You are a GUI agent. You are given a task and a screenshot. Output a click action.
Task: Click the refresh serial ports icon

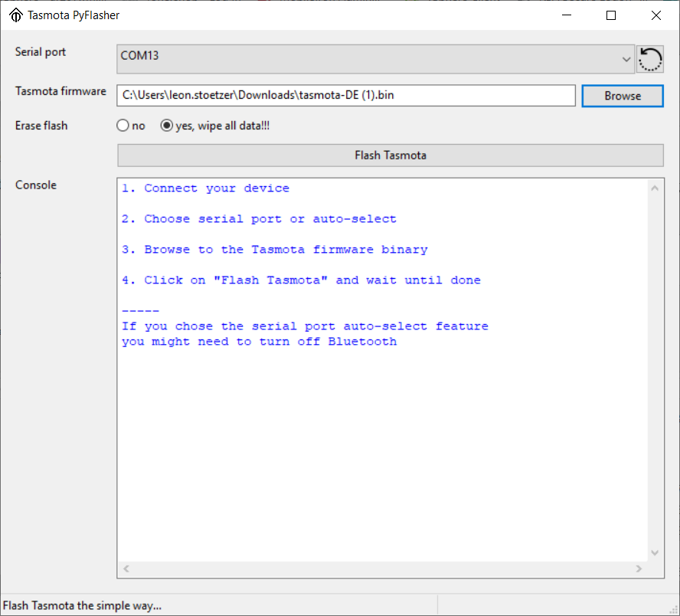[x=649, y=60]
